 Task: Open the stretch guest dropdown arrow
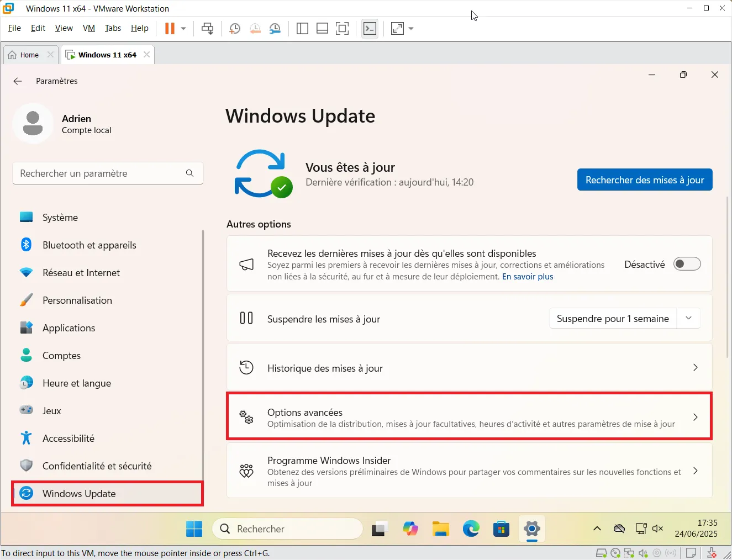click(x=411, y=29)
